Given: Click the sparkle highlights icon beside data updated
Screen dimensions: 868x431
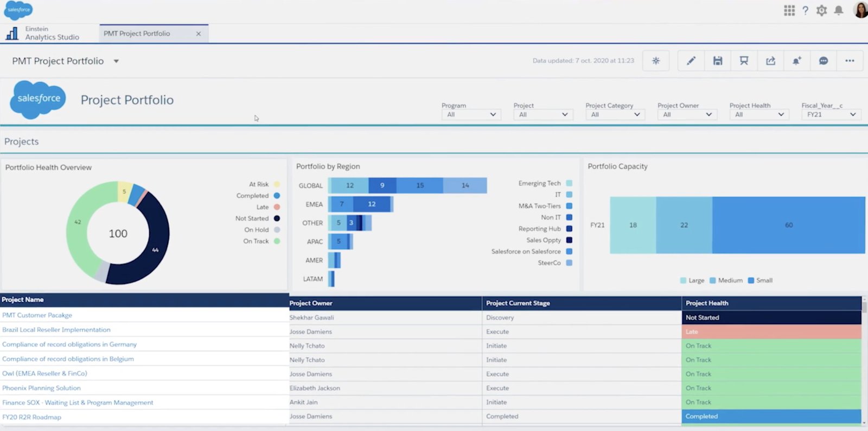Looking at the screenshot, I should pyautogui.click(x=656, y=61).
